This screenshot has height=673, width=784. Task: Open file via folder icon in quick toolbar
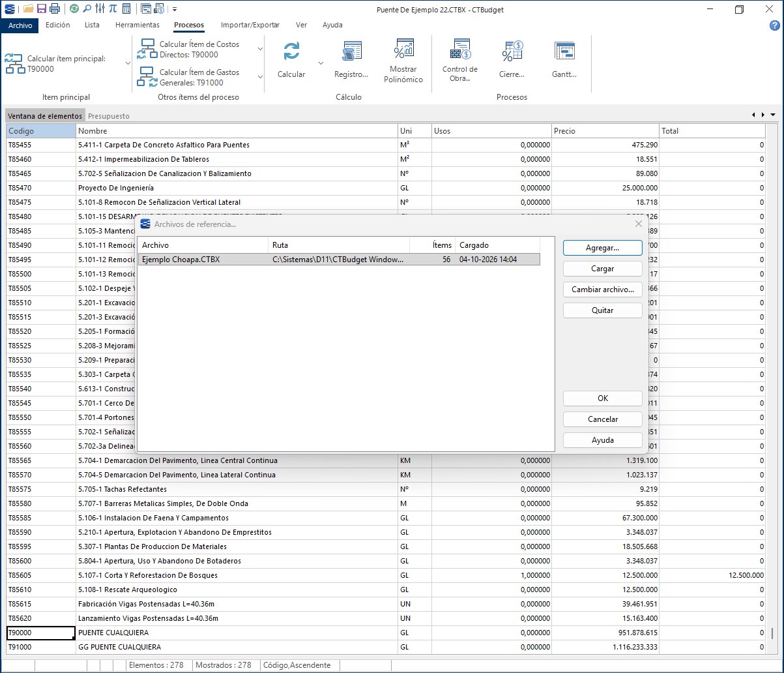point(28,9)
